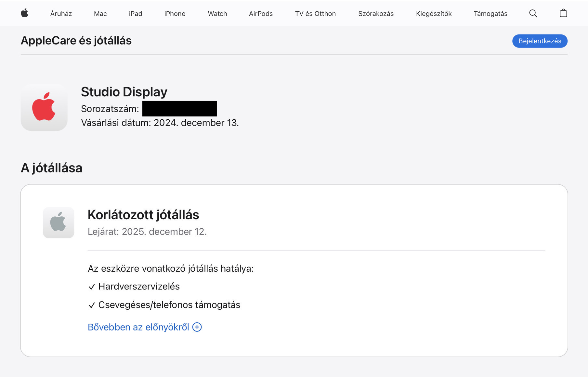The height and width of the screenshot is (377, 588).
Task: Select the Szórakozás menu item
Action: [x=376, y=14]
